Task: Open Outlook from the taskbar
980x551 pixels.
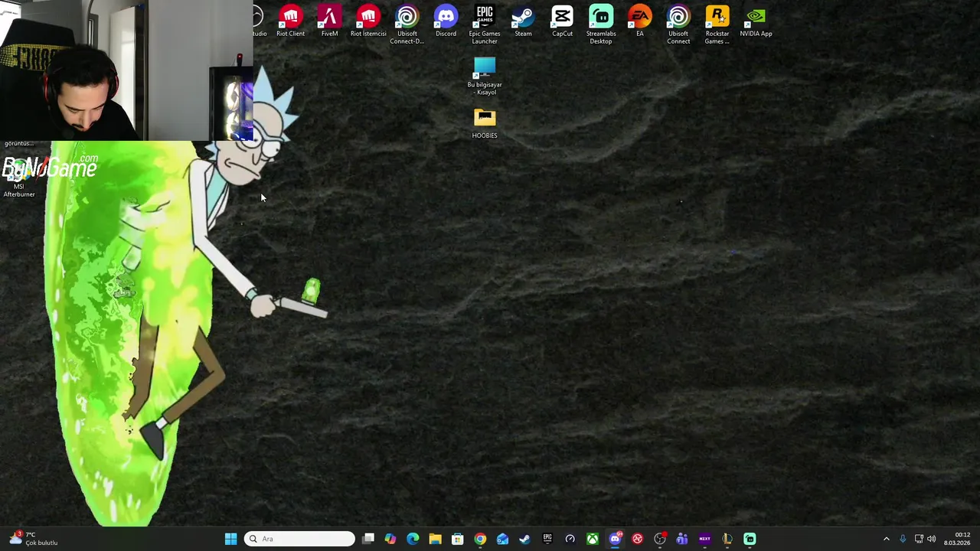Action: (502, 539)
